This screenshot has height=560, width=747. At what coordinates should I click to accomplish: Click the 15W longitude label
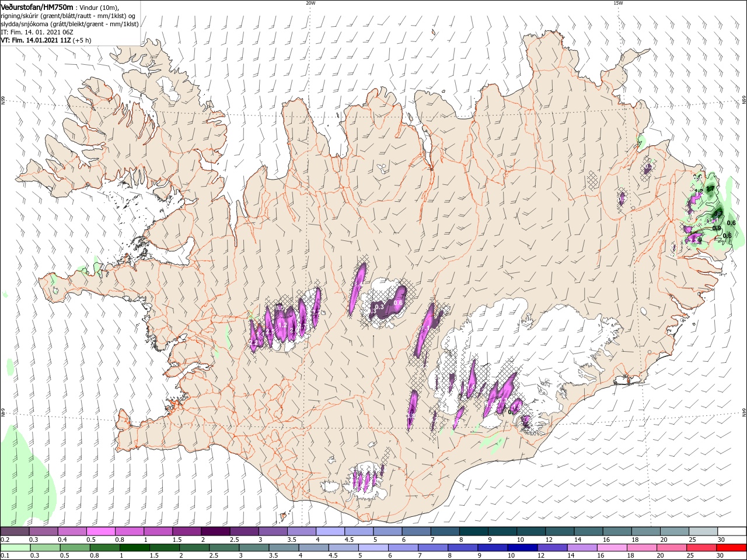(618, 3)
